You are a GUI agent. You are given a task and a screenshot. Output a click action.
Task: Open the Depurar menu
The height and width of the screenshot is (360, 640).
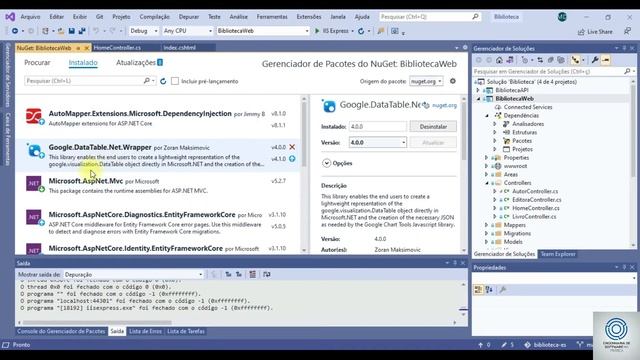coord(189,17)
